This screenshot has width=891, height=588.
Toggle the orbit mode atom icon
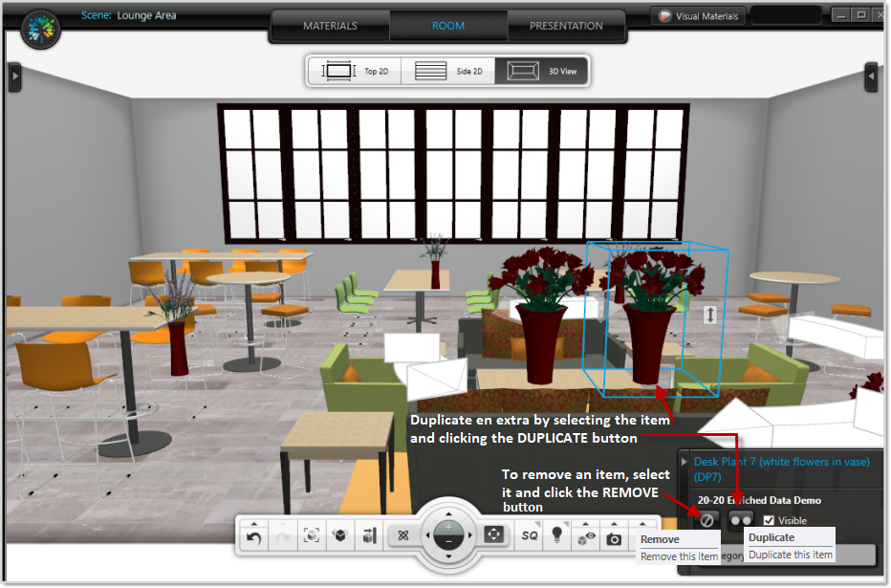tap(402, 535)
